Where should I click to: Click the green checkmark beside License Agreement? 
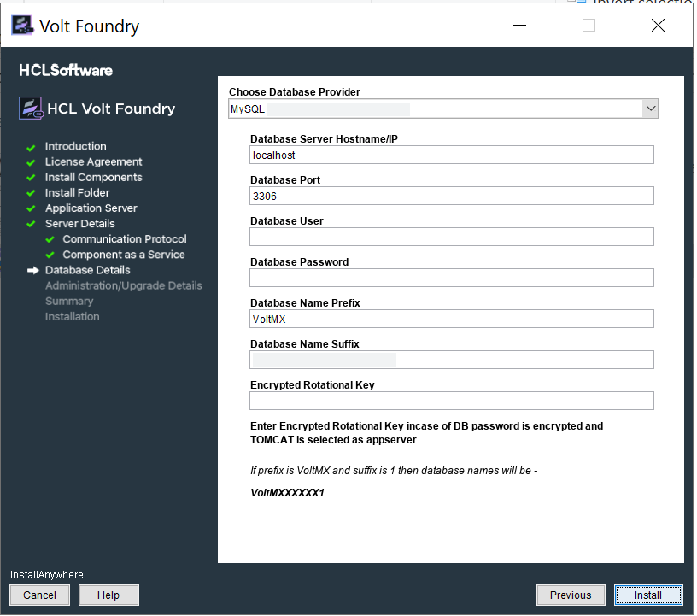[x=32, y=162]
